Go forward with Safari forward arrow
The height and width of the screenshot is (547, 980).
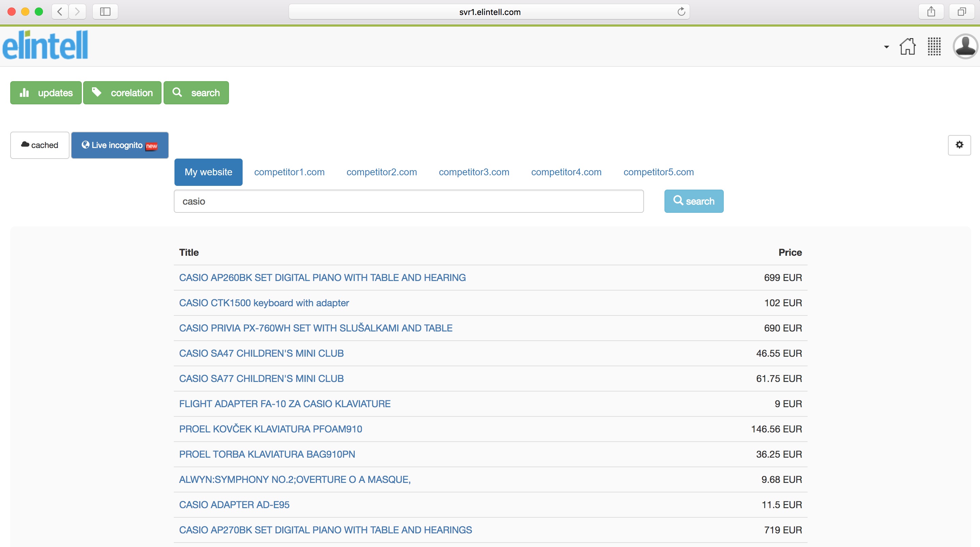pyautogui.click(x=77, y=11)
